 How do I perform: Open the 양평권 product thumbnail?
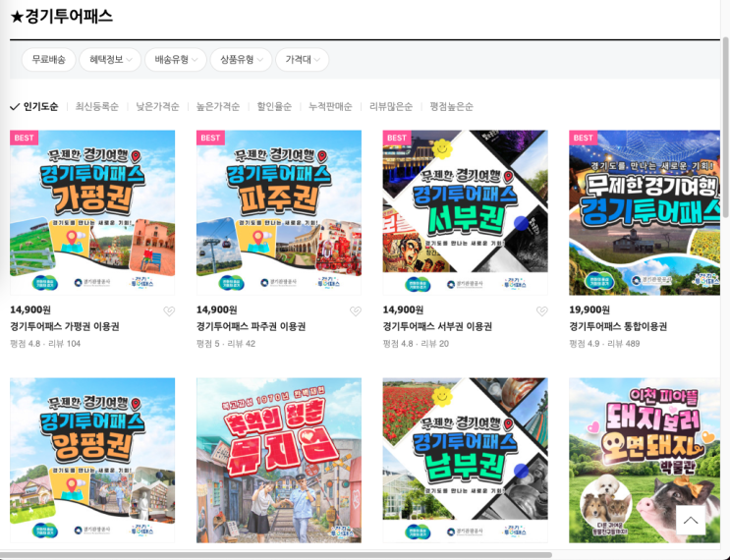pos(92,461)
